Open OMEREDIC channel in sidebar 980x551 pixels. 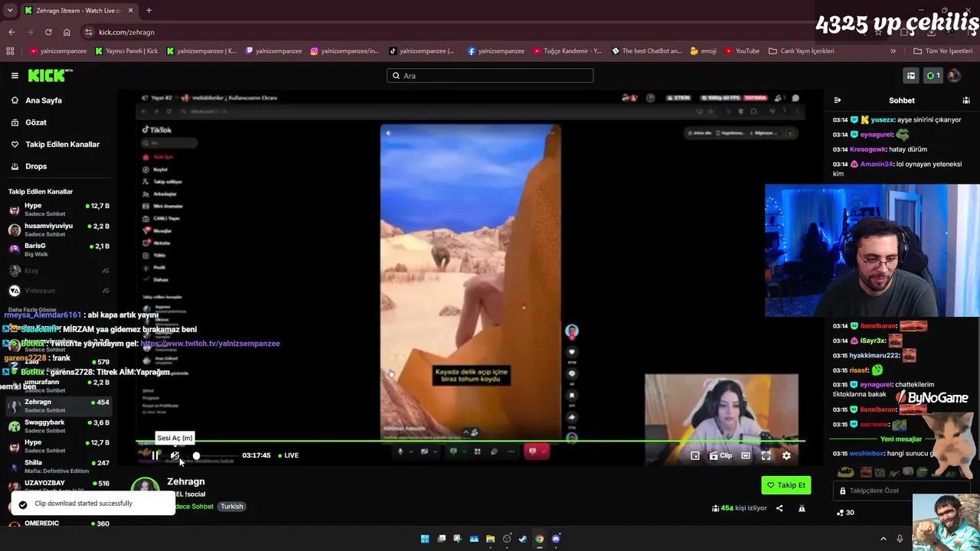[59, 523]
